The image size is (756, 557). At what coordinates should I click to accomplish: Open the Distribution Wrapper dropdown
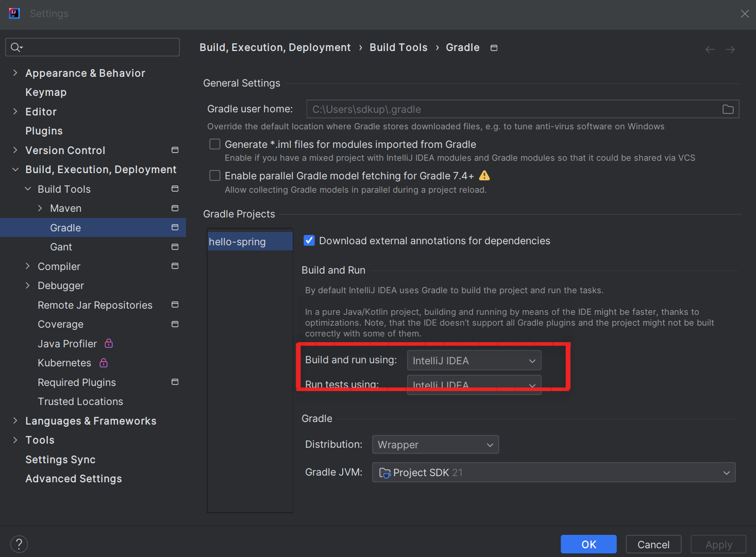pos(435,445)
